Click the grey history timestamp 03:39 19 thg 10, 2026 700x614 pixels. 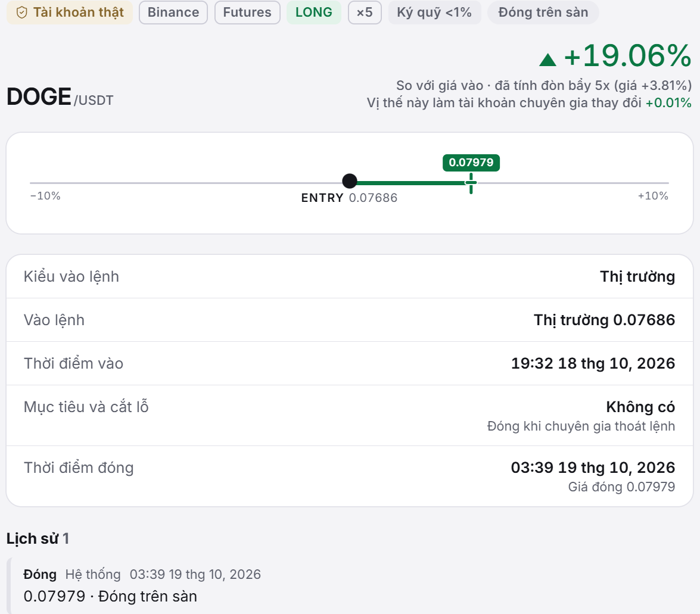tap(195, 574)
